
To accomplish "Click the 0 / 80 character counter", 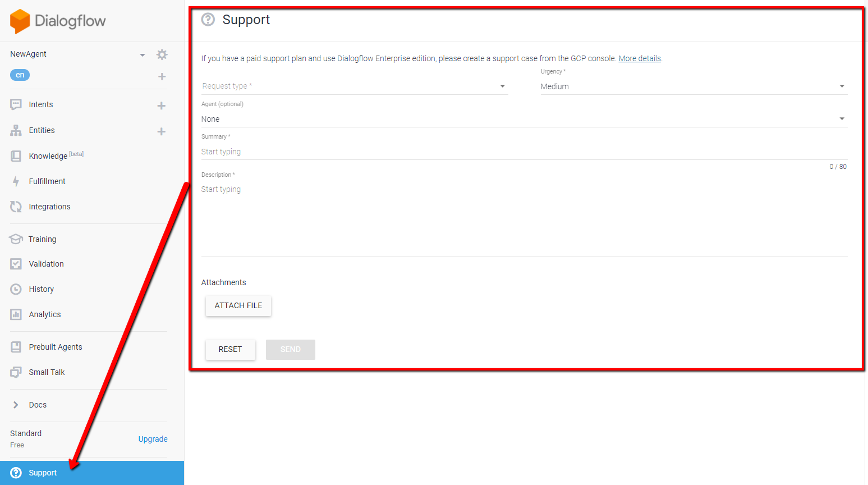I will (x=838, y=167).
